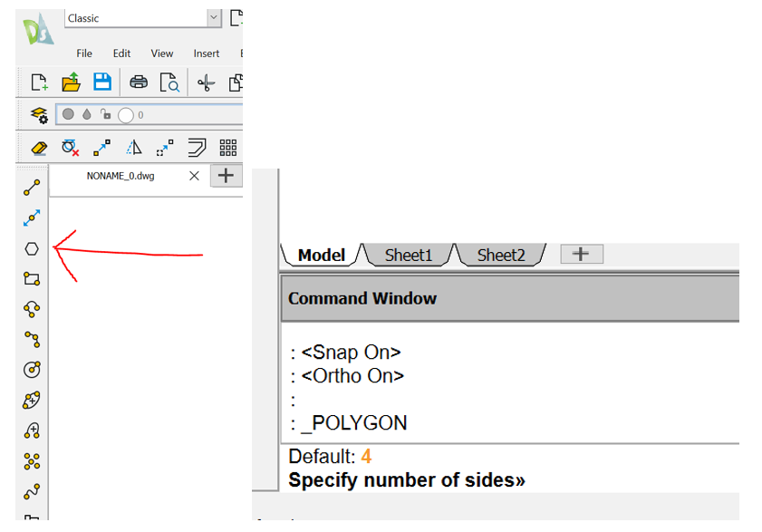Image resolution: width=762 pixels, height=532 pixels.
Task: Select the Polygon tool
Action: point(32,249)
